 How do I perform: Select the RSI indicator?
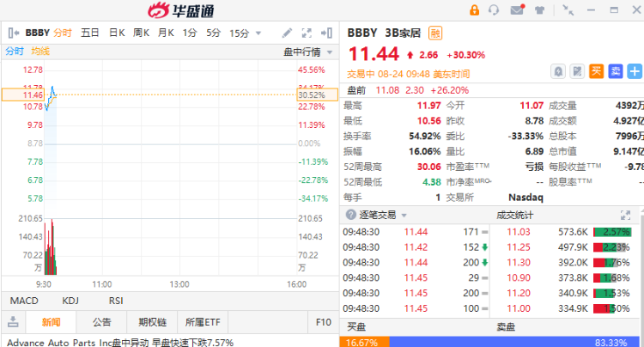116,301
